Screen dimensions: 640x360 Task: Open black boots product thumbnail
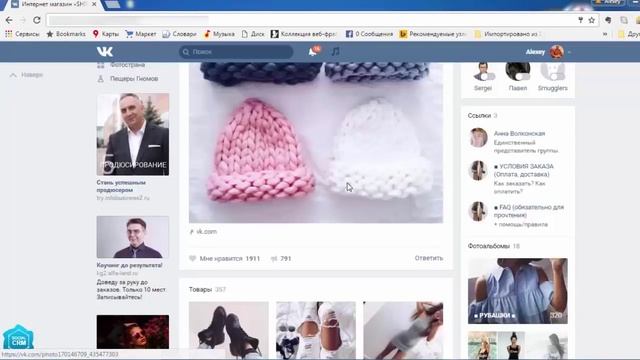click(x=229, y=330)
